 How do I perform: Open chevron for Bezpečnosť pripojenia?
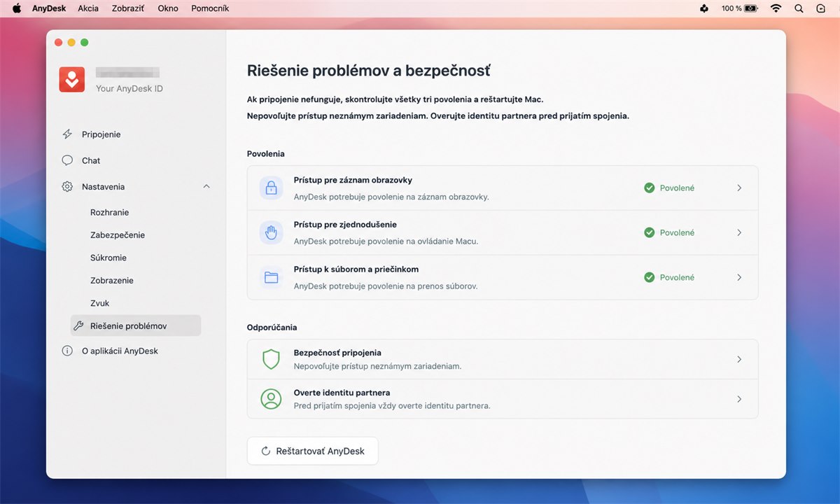739,359
